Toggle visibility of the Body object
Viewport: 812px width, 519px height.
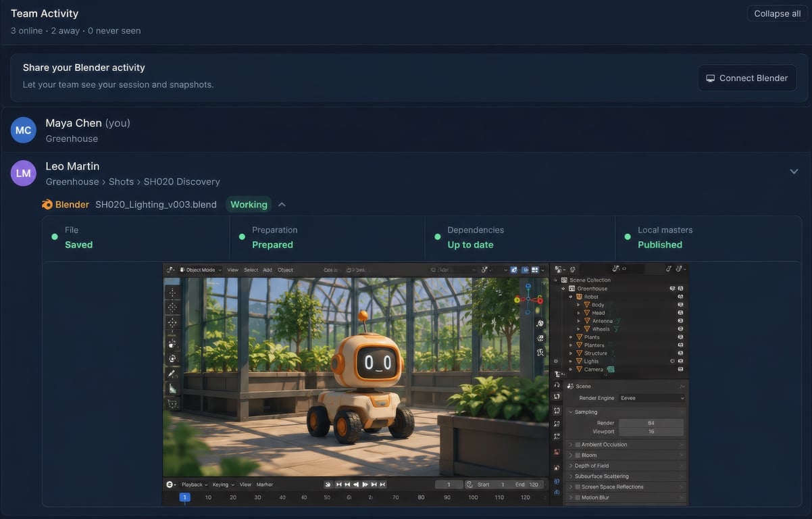tap(680, 305)
